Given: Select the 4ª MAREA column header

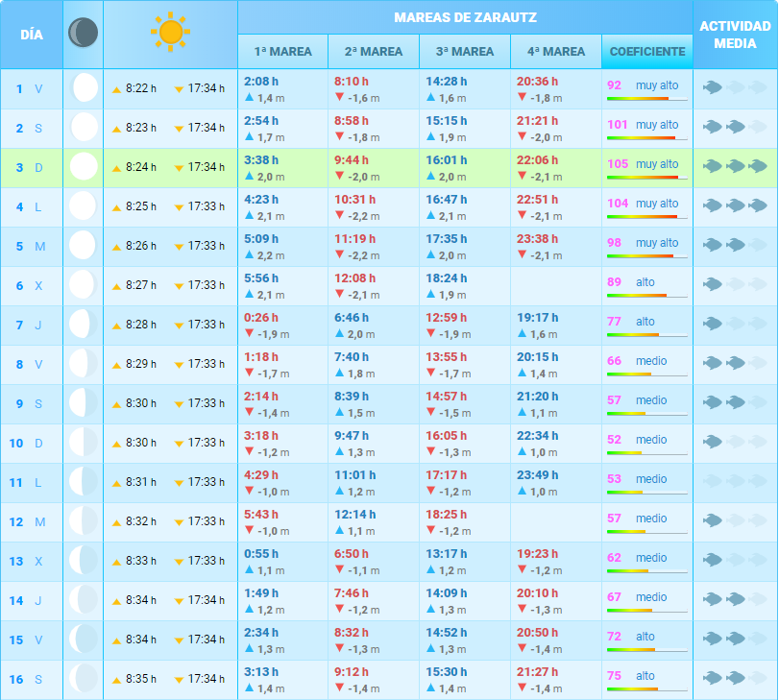Looking at the screenshot, I should point(556,52).
